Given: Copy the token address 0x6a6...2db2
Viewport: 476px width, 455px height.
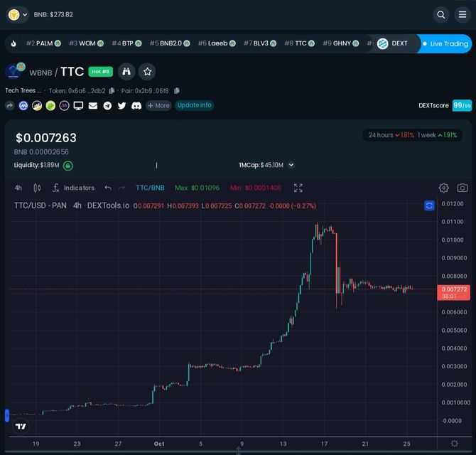Looking at the screenshot, I should (x=112, y=91).
